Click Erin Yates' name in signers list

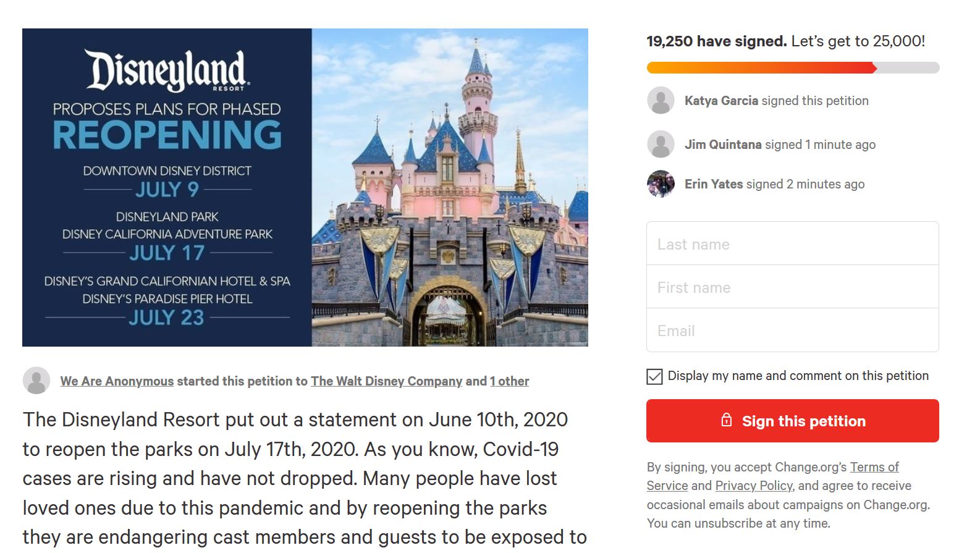[x=714, y=184]
